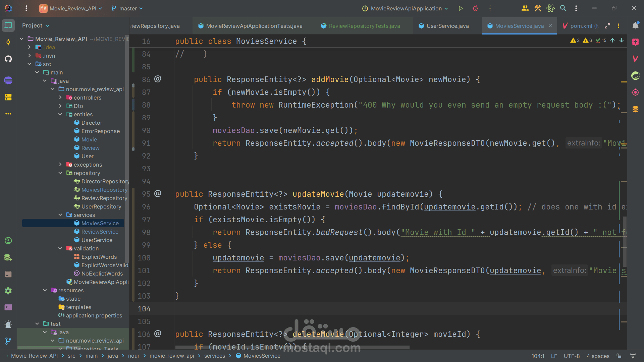Toggle the Project tool window button

click(x=8, y=25)
